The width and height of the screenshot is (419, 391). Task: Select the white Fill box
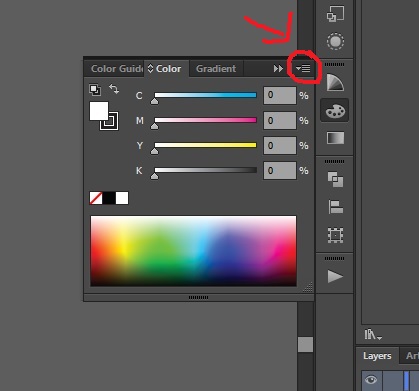click(99, 111)
